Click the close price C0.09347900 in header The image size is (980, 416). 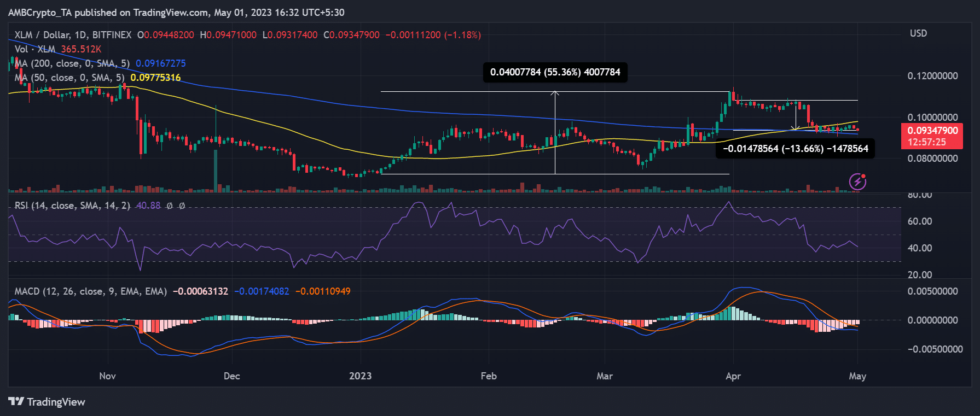point(352,35)
